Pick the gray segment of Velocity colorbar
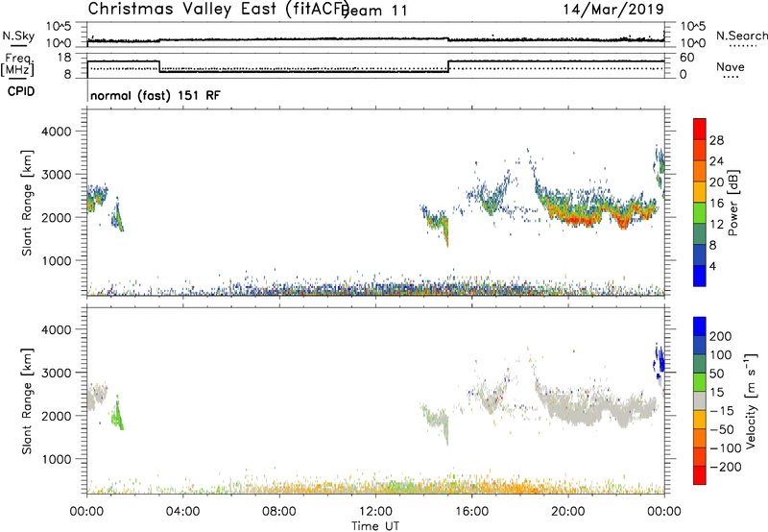The width and height of the screenshot is (768, 532). pyautogui.click(x=700, y=401)
